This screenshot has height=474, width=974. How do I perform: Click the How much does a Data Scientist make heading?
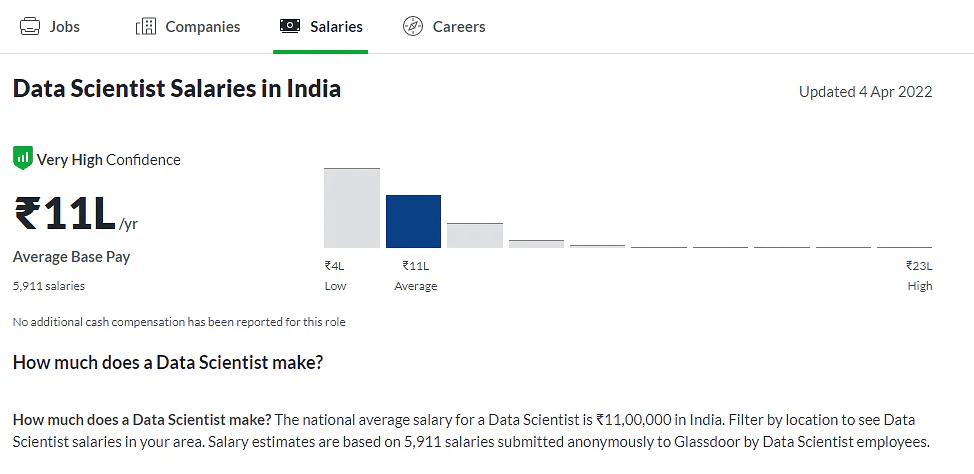click(167, 362)
